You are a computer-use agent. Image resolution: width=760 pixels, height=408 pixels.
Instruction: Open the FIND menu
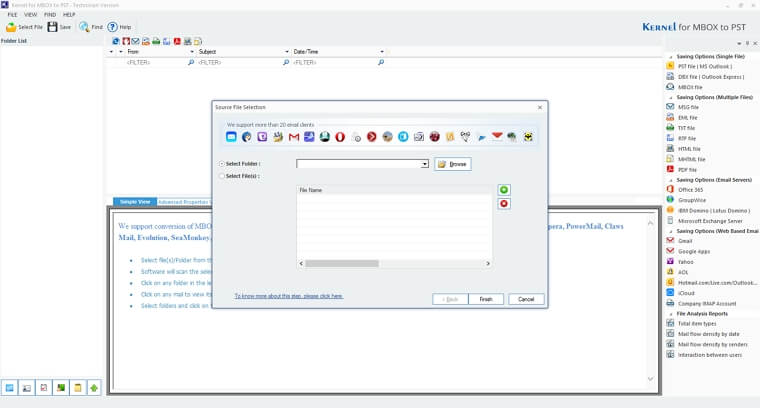point(50,15)
